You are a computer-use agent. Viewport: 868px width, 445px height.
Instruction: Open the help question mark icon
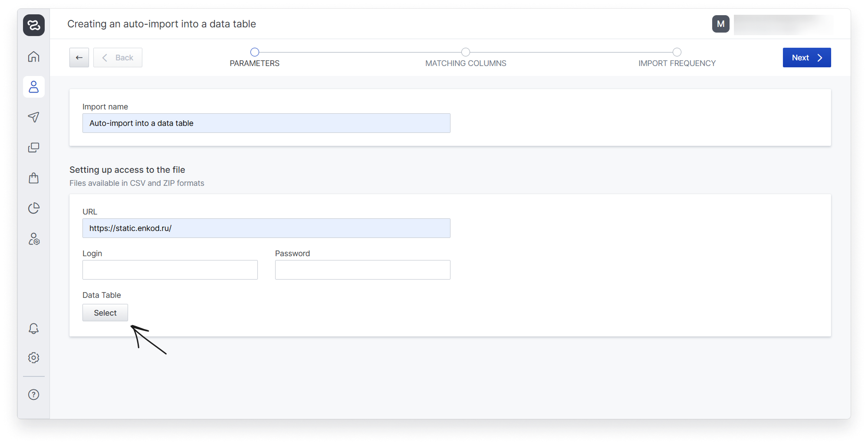pos(34,395)
